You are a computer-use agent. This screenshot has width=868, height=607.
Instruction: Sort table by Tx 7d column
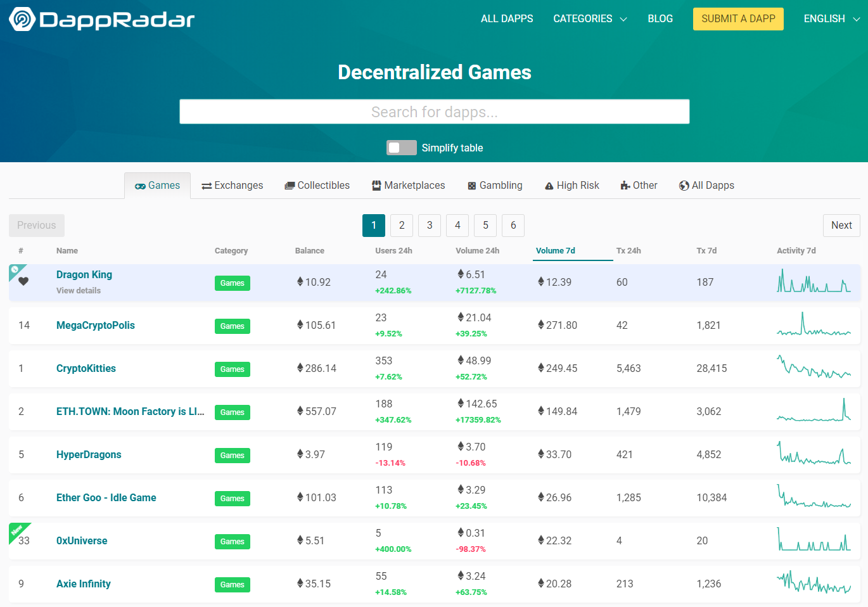pos(706,251)
